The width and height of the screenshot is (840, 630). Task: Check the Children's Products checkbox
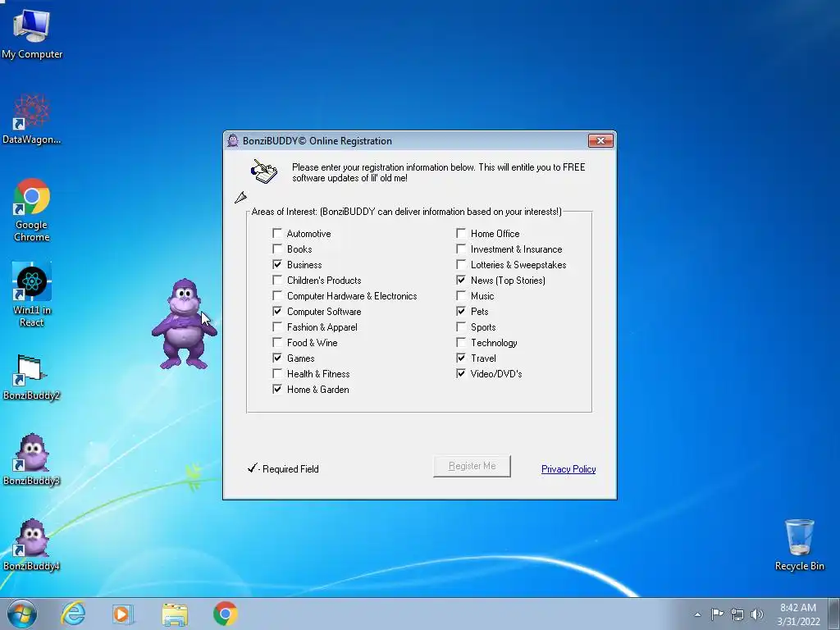click(277, 280)
